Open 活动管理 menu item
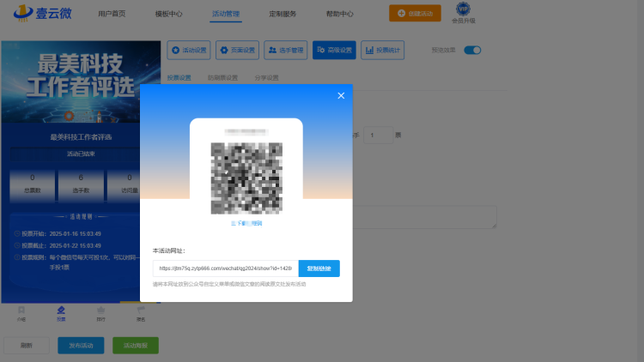644x362 pixels. point(226,14)
